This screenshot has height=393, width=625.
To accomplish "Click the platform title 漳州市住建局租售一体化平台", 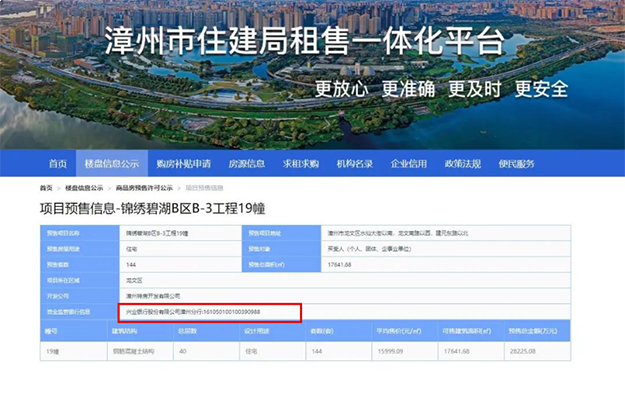I will click(x=305, y=41).
